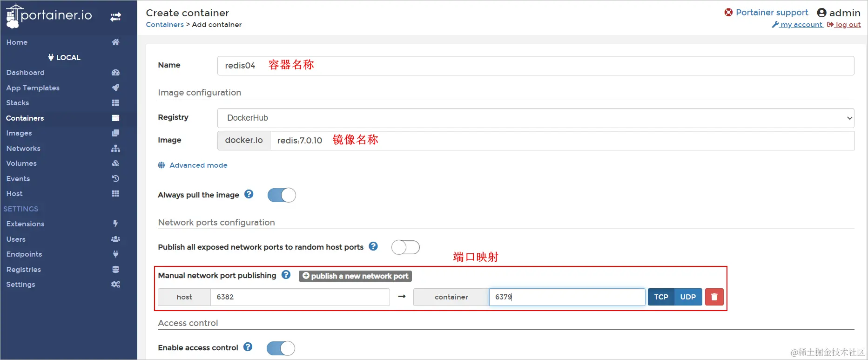Click publish a new network port button
Image resolution: width=868 pixels, height=360 pixels.
pos(355,276)
